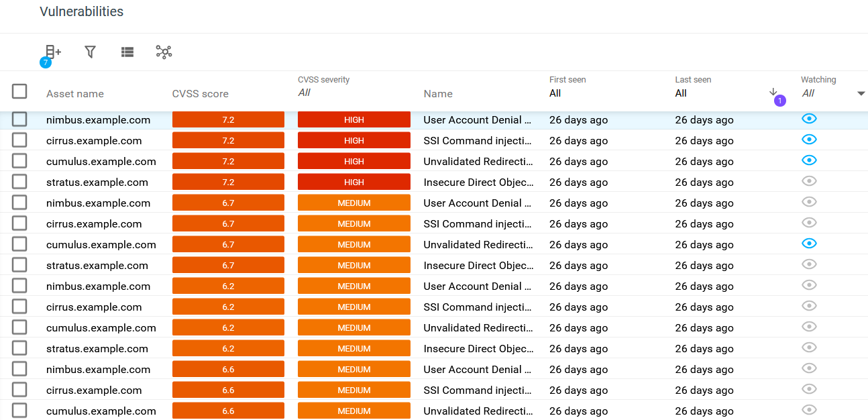Image resolution: width=868 pixels, height=420 pixels.
Task: Open the Watching filter dropdown
Action: point(861,93)
